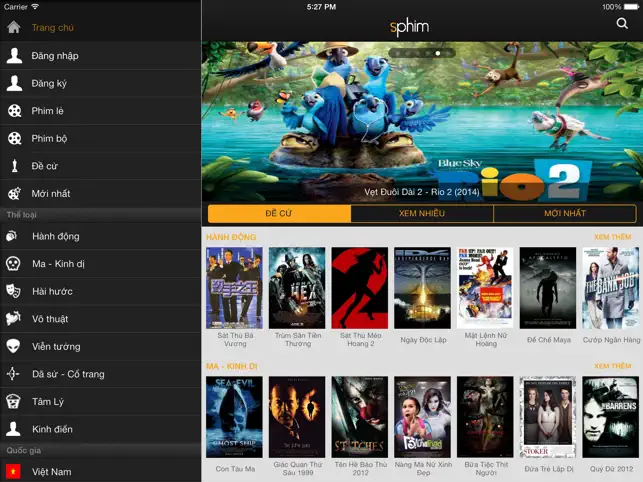Open the Giác Quan Thứ Sáu 1999 poster
643x482 pixels.
(297, 417)
